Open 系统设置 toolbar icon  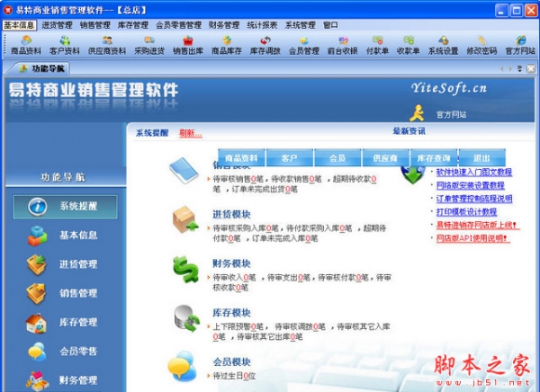coord(443,46)
